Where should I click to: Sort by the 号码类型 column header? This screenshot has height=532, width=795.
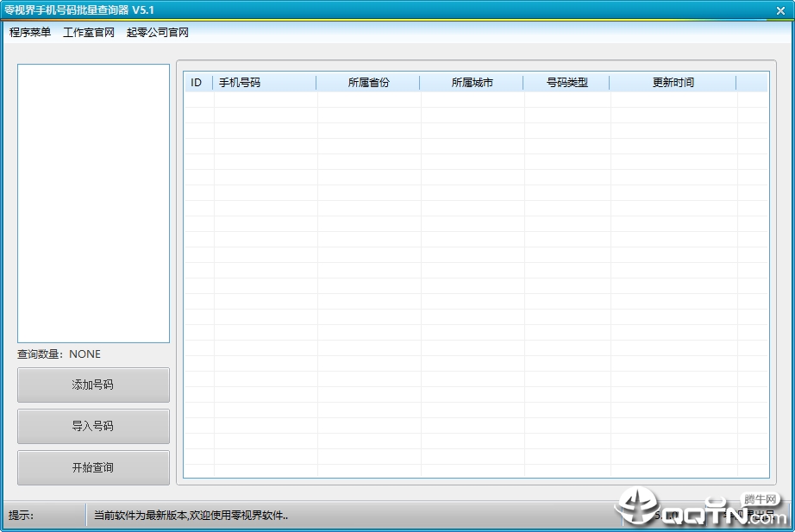(x=567, y=82)
